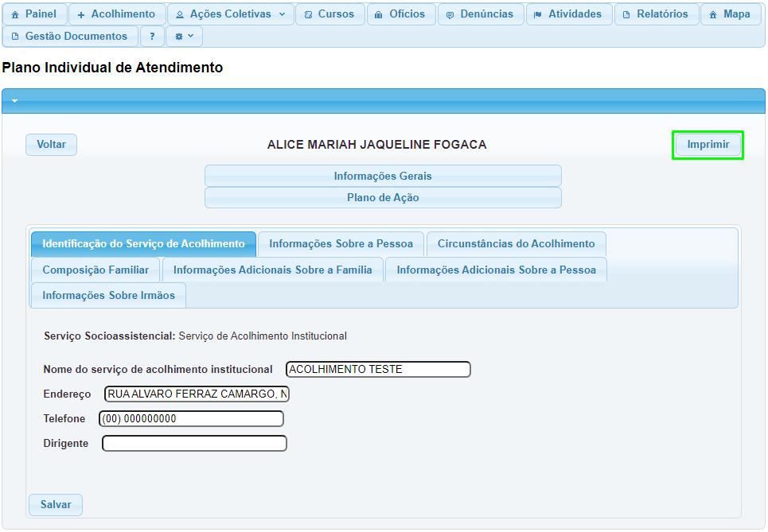Viewport: 768px width, 532px height.
Task: Open the Acolhimento menu
Action: (x=117, y=14)
